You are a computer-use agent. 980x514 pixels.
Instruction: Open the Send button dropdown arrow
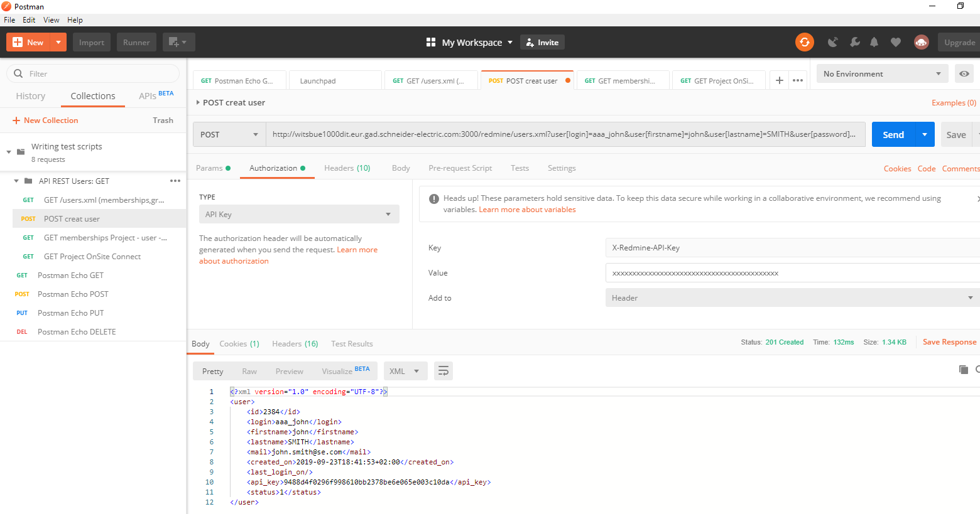[925, 134]
